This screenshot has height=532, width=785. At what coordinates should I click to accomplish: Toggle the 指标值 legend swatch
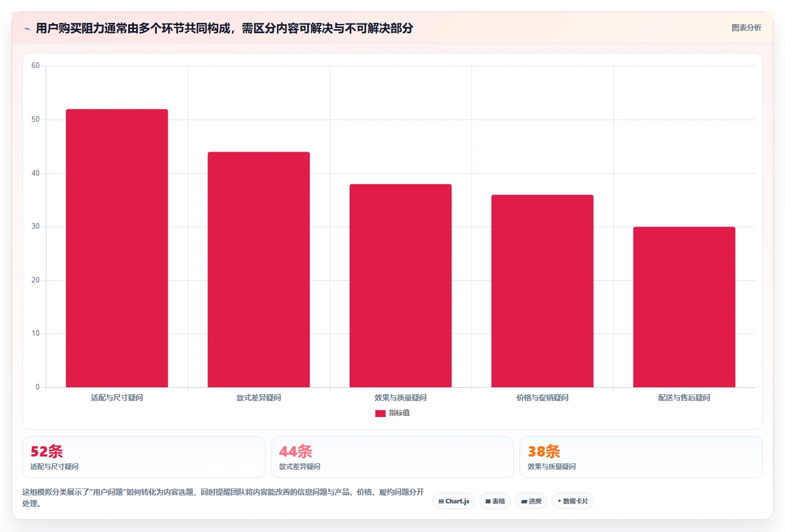tap(380, 413)
